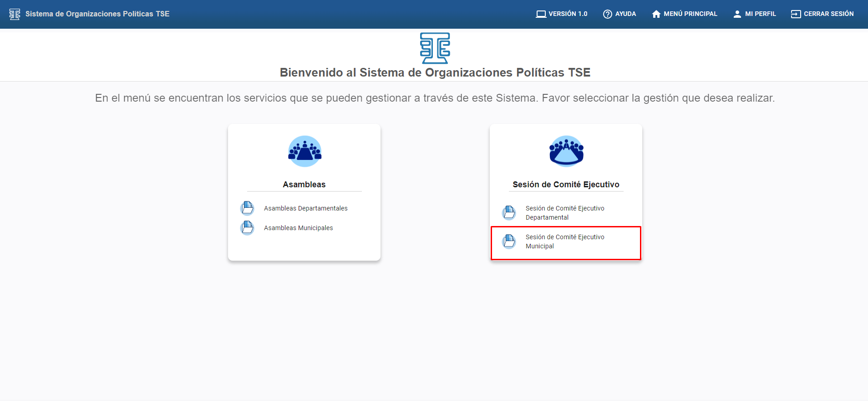This screenshot has height=401, width=868.
Task: Click the document icon beside Asambleas Departamentales
Action: point(247,208)
